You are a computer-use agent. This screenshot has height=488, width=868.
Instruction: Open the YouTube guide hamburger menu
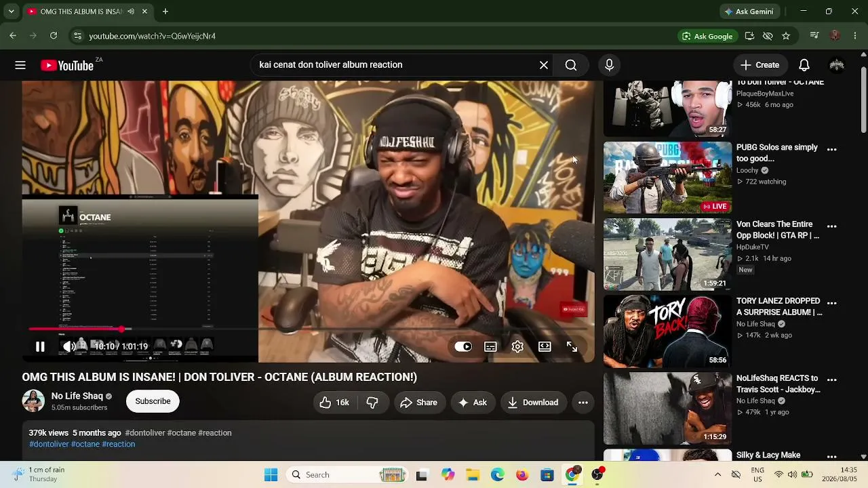tap(20, 65)
